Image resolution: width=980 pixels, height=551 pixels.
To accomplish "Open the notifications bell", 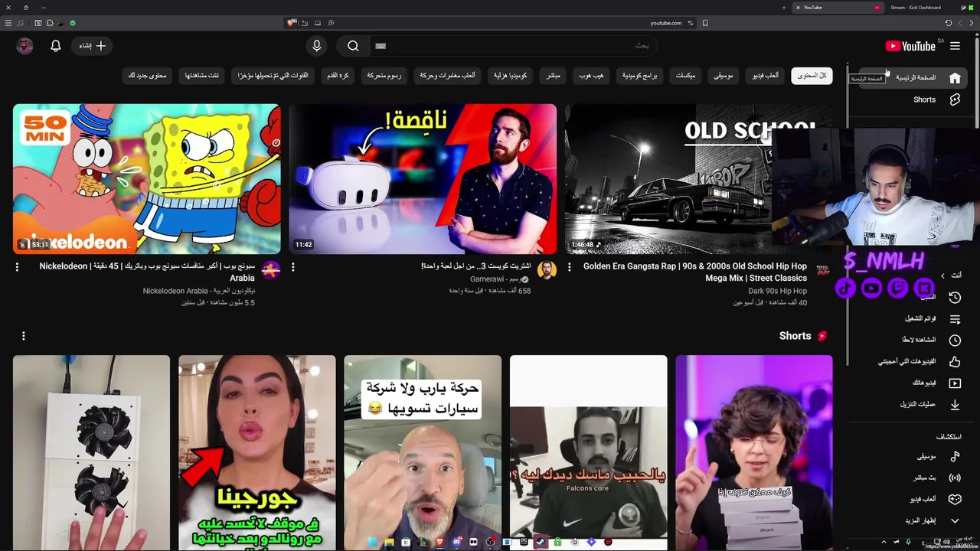I will pyautogui.click(x=56, y=46).
